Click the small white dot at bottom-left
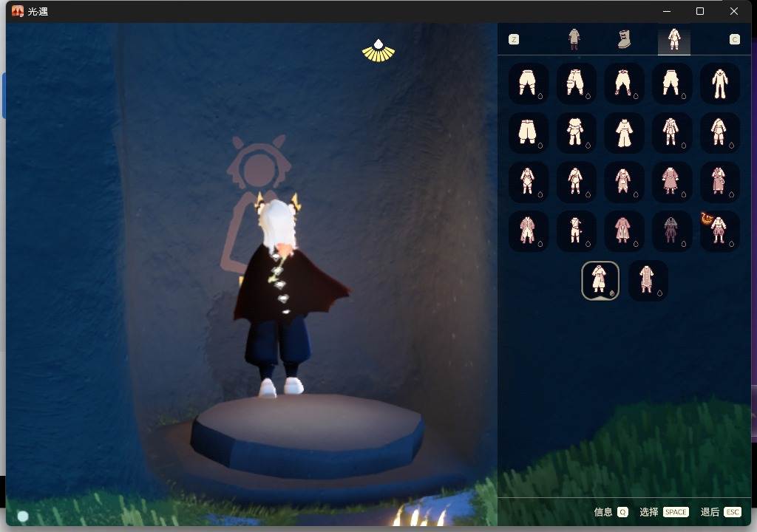The width and height of the screenshot is (757, 532). pos(23,516)
